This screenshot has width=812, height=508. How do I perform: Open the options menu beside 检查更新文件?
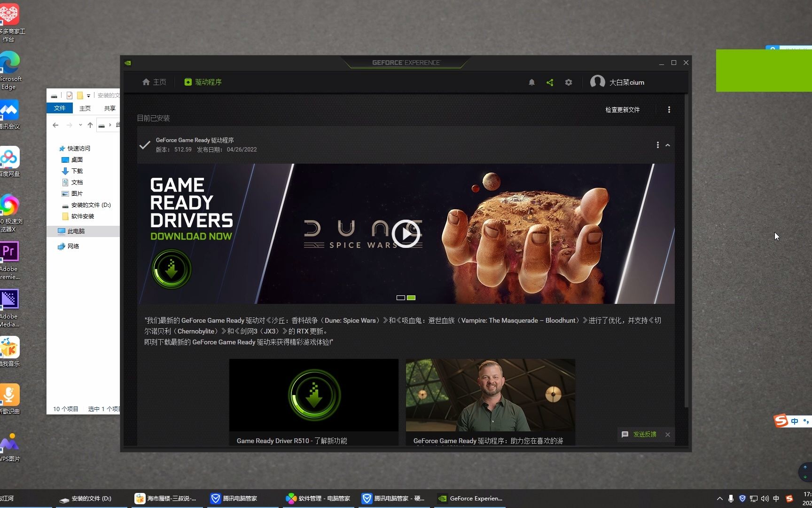(669, 110)
